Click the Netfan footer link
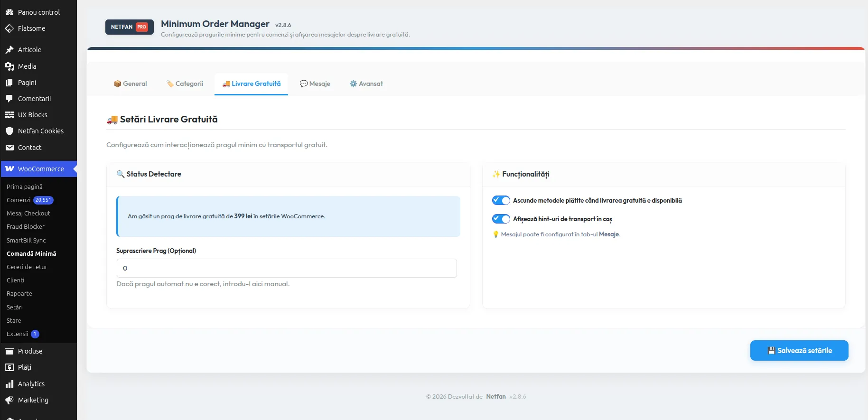This screenshot has height=420, width=868. tap(496, 397)
